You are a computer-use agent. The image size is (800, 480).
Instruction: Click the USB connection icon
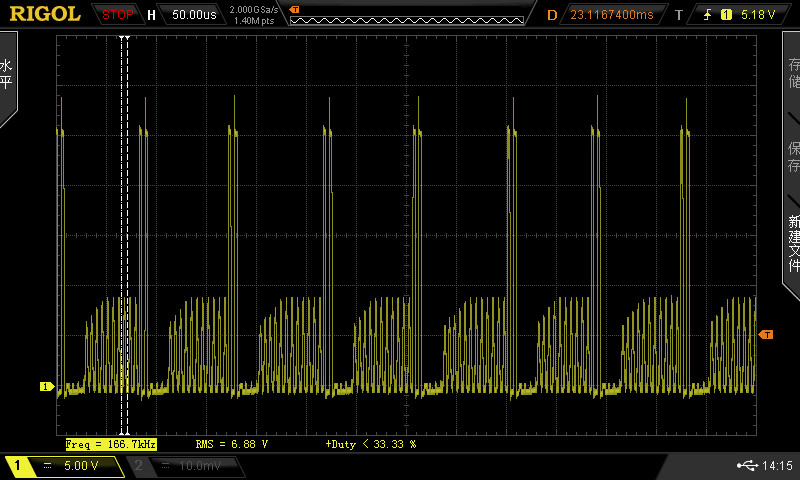coord(747,465)
